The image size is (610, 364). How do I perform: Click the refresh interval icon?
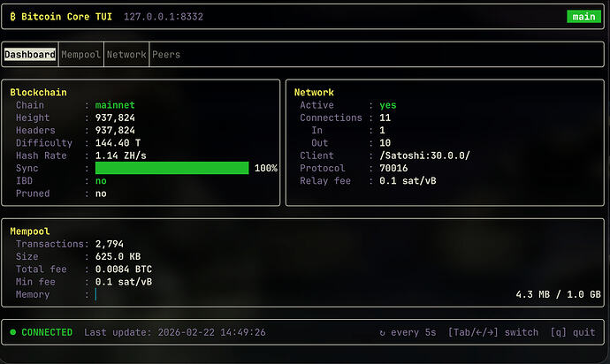click(x=382, y=332)
